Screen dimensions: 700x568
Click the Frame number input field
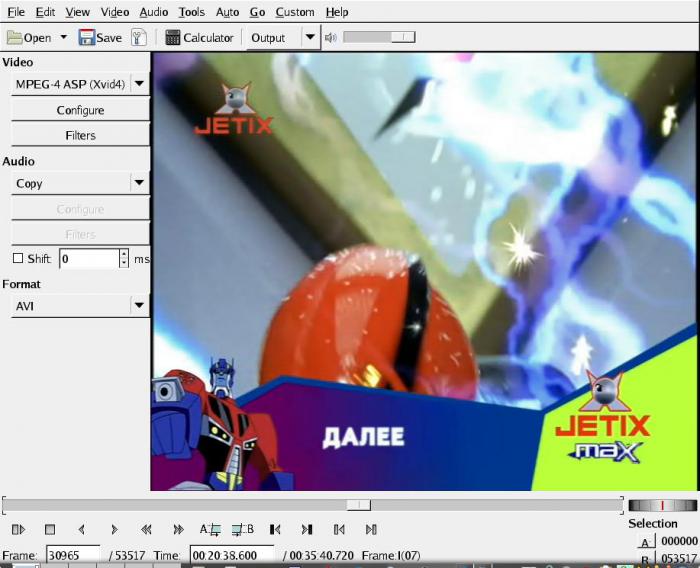[x=73, y=555]
